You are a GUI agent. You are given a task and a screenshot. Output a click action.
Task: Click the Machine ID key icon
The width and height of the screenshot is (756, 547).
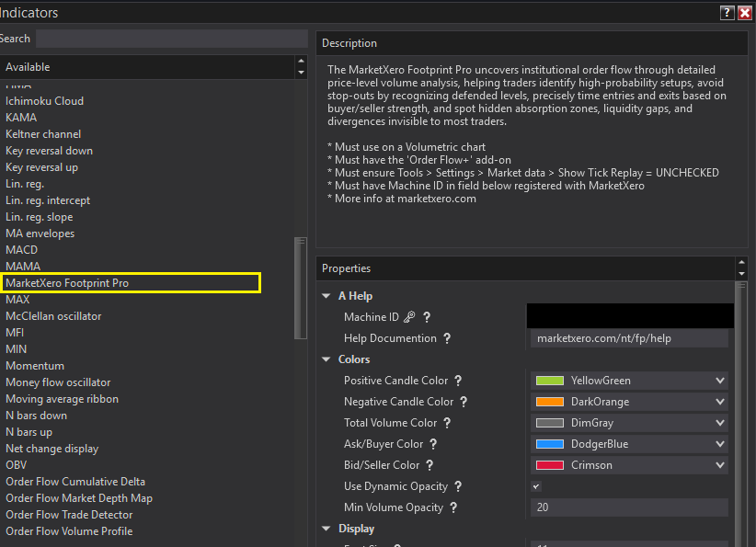[409, 317]
